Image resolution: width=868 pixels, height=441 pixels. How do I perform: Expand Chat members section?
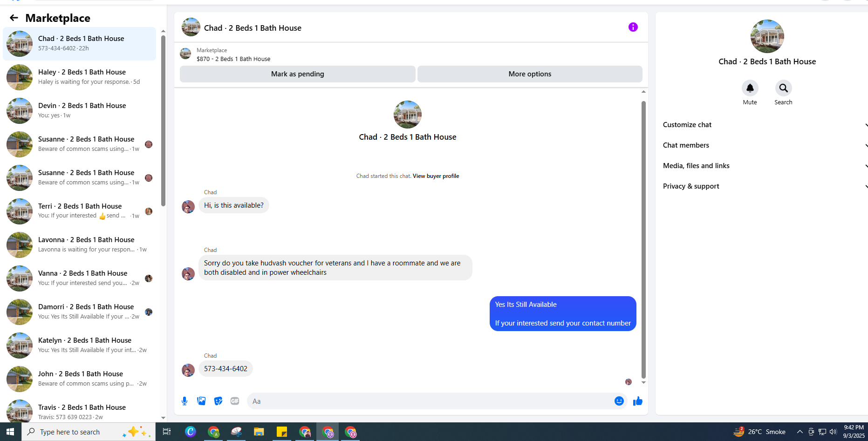coord(765,145)
